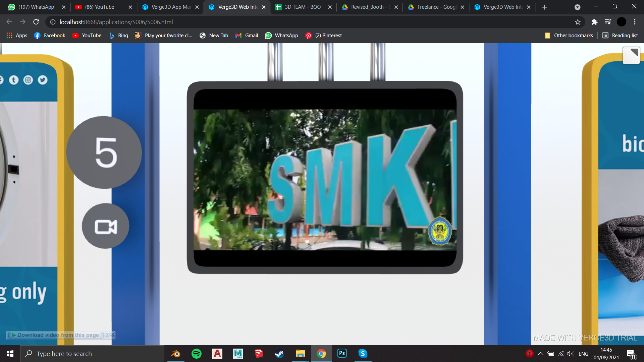Close the download video overlay bar
The height and width of the screenshot is (362, 644).
click(x=113, y=335)
